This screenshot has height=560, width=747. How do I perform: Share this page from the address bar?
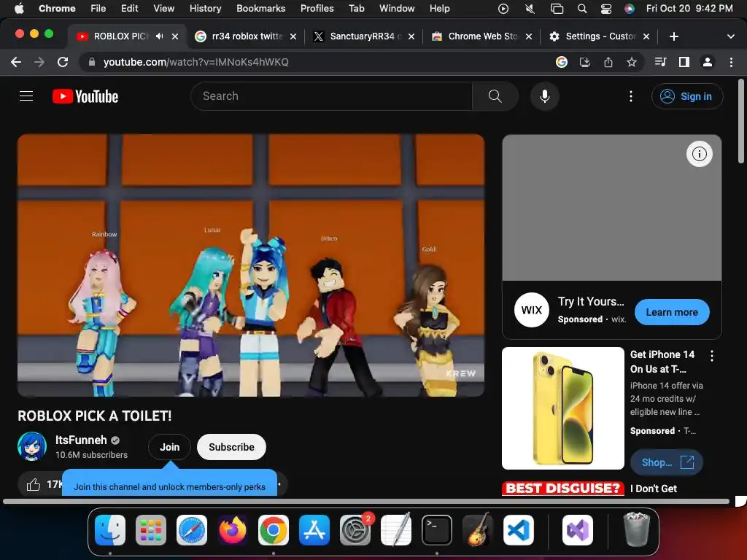click(608, 62)
